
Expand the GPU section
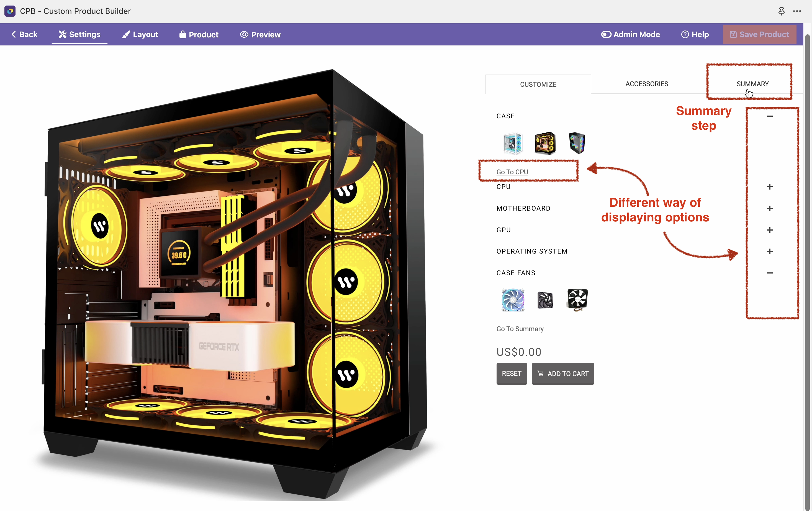point(770,230)
